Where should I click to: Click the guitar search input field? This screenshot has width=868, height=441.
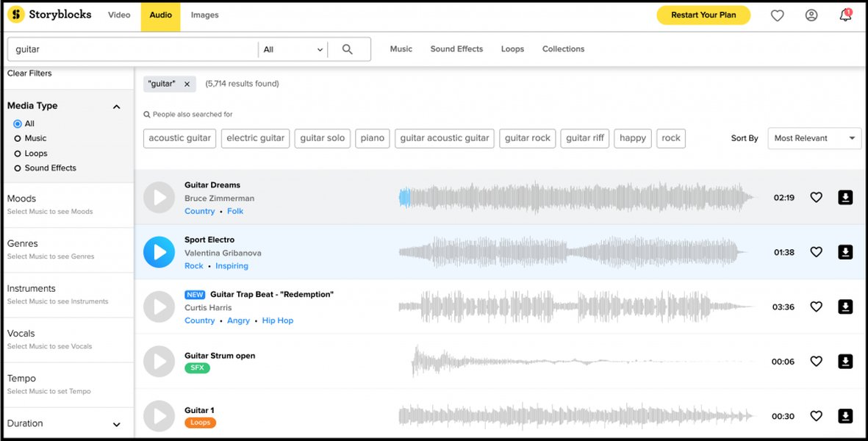(x=132, y=49)
